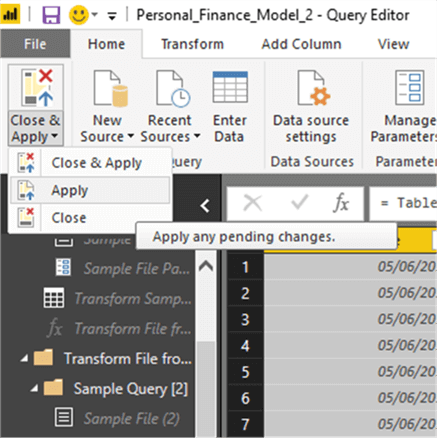Confirm the formula with the checkmark
437x438 pixels.
click(299, 202)
